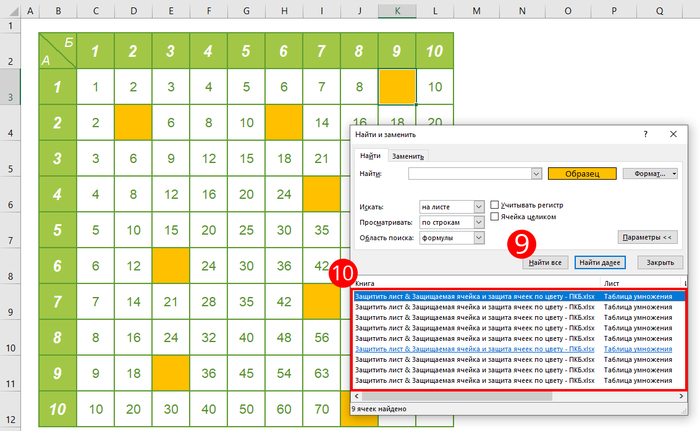Select Excel row 12 header
Image resolution: width=700 pixels, height=431 pixels.
pyautogui.click(x=10, y=409)
